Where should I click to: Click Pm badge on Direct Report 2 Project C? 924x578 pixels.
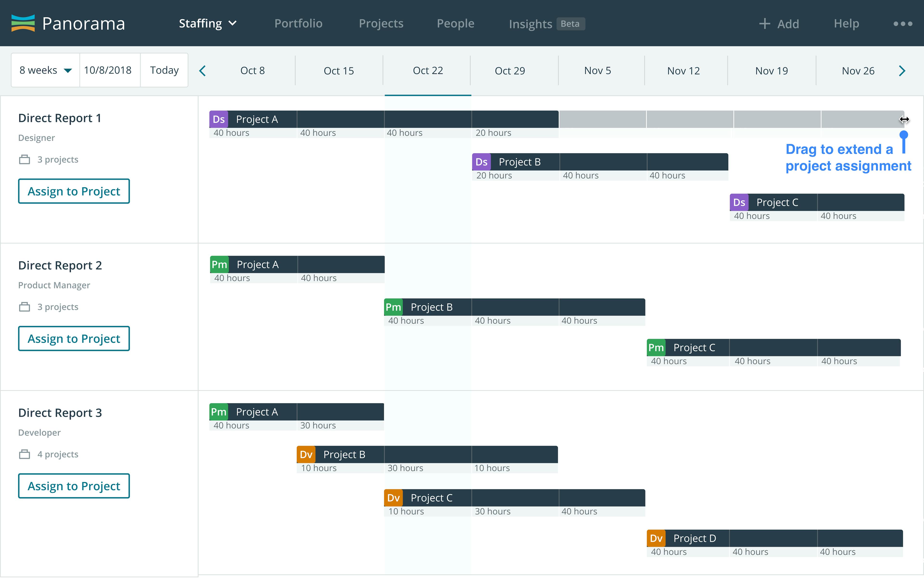(x=656, y=348)
